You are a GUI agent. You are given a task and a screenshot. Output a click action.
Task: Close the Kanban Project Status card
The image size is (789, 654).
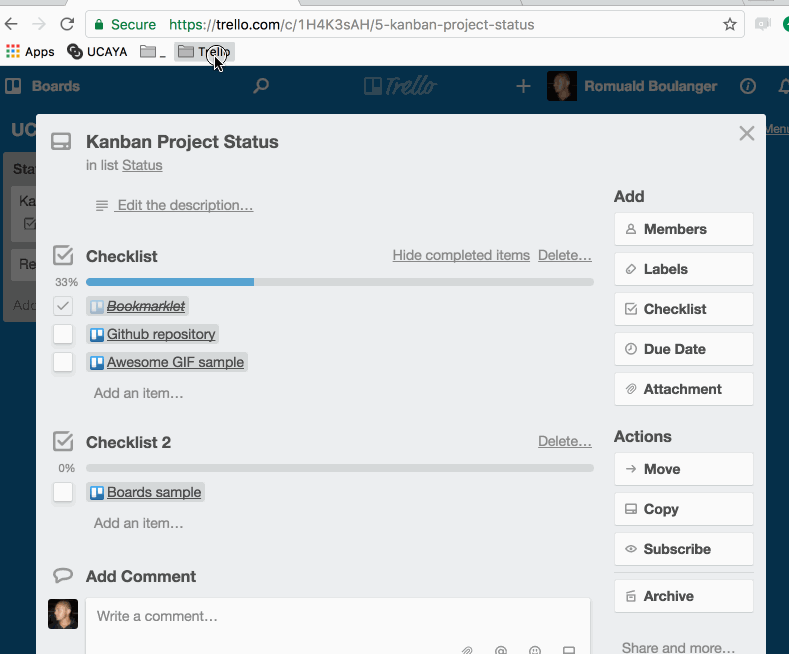tap(746, 133)
